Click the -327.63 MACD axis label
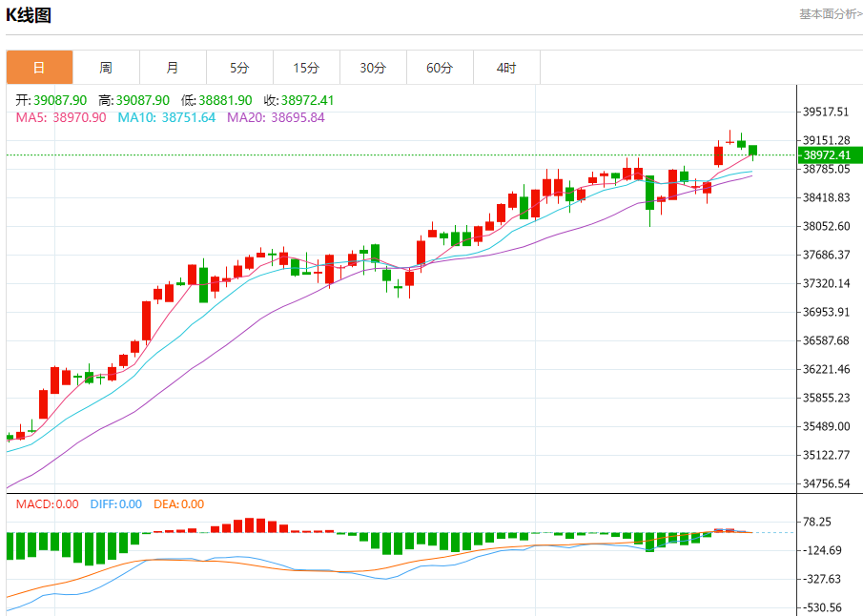The image size is (863, 616). tap(822, 579)
